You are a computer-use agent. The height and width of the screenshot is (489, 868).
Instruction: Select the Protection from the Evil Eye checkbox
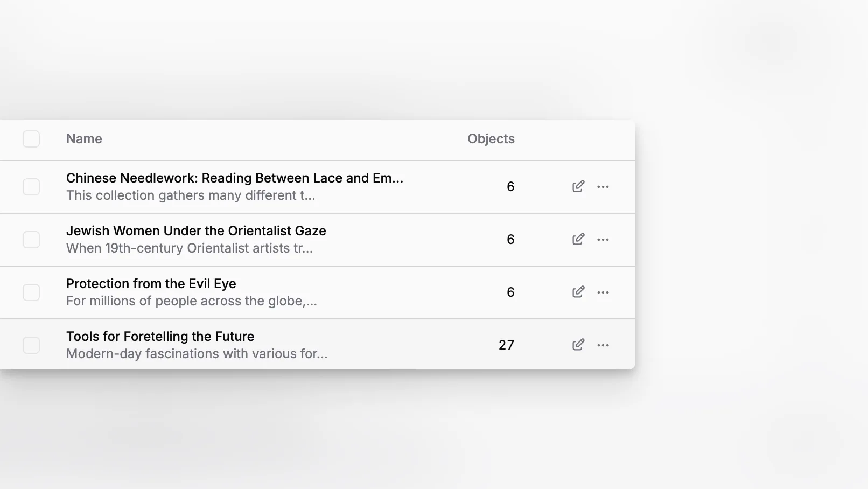coord(31,292)
